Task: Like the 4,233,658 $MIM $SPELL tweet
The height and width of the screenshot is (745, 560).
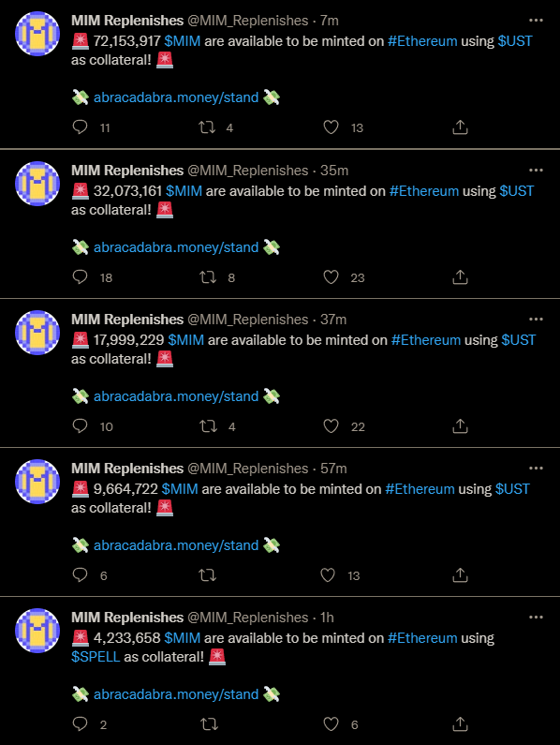Action: point(332,724)
